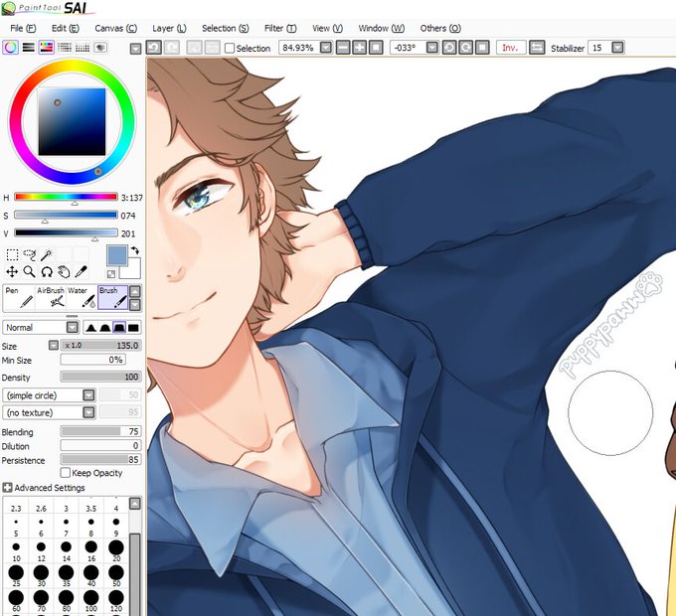Choose the sharpest peak edge shape
Screen dimensions: 676x616
point(90,328)
